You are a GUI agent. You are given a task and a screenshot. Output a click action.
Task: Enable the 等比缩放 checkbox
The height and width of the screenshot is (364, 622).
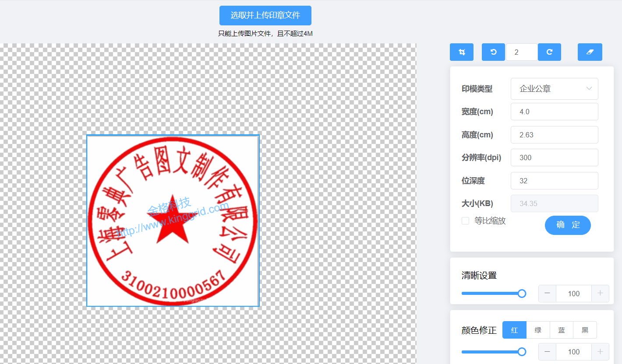[465, 221]
